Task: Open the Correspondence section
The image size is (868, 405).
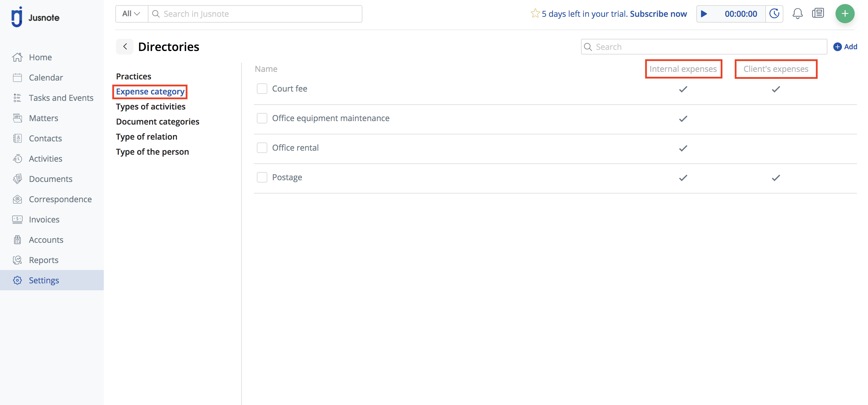Action: tap(60, 199)
